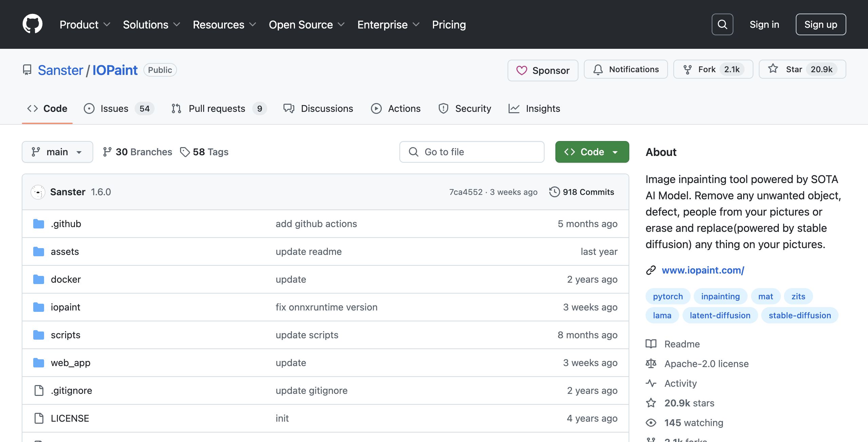View 58 Tags
This screenshot has height=442, width=868.
click(204, 152)
